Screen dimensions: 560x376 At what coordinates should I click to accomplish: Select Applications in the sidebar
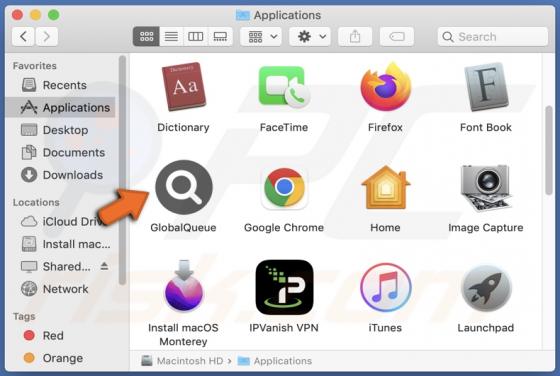pyautogui.click(x=60, y=107)
